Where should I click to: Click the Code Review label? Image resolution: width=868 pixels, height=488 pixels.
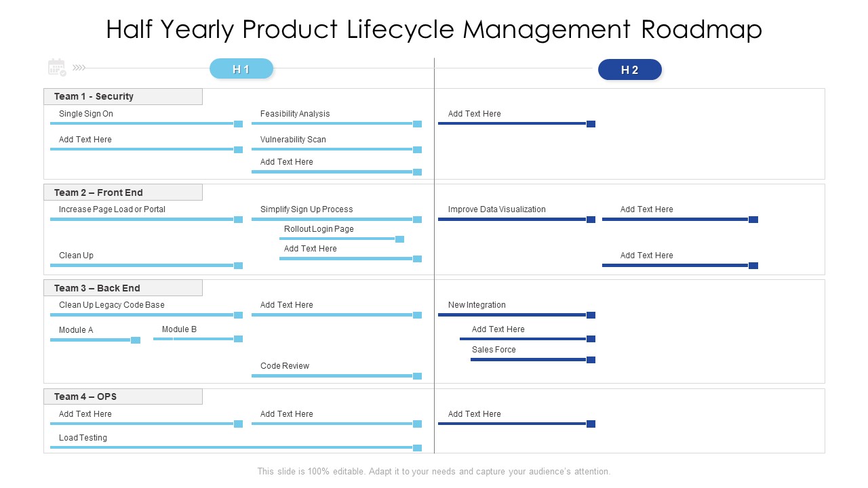pyautogui.click(x=285, y=366)
